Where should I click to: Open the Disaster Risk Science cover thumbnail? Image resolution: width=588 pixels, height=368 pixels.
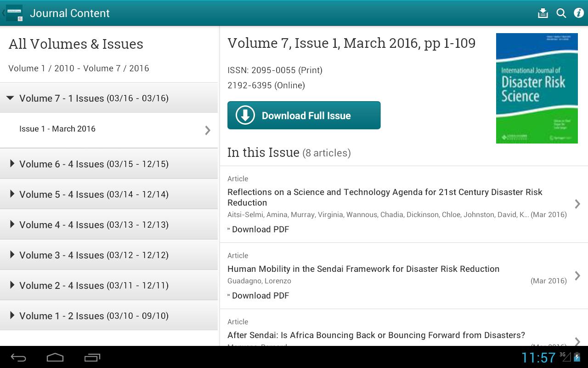pyautogui.click(x=537, y=88)
